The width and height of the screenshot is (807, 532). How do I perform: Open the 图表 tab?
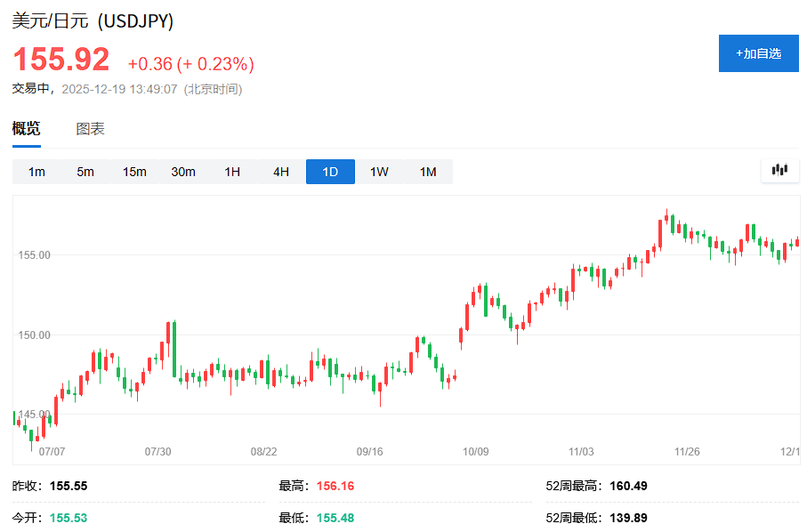90,129
